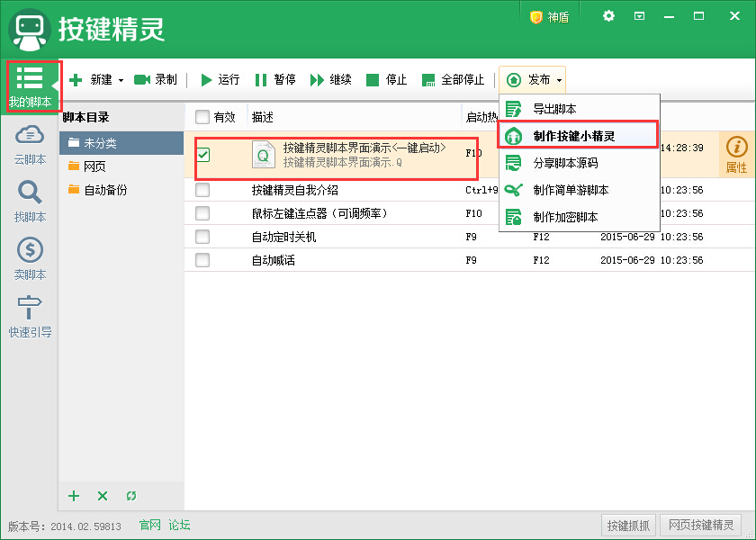Image resolution: width=756 pixels, height=540 pixels.
Task: Uncheck the 按键精灵脚本界面演示 script checkbox
Action: [x=203, y=155]
